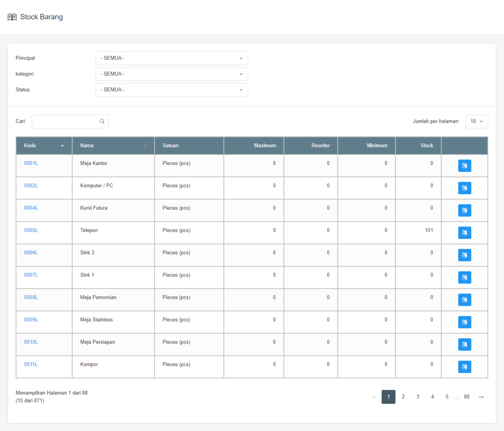
Task: Change Jumlah per halaman dropdown
Action: (476, 121)
